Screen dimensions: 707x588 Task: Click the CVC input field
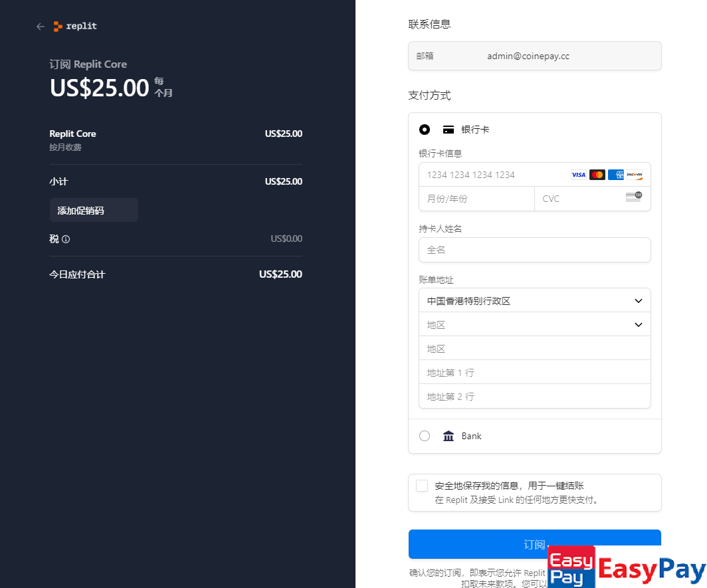point(593,199)
